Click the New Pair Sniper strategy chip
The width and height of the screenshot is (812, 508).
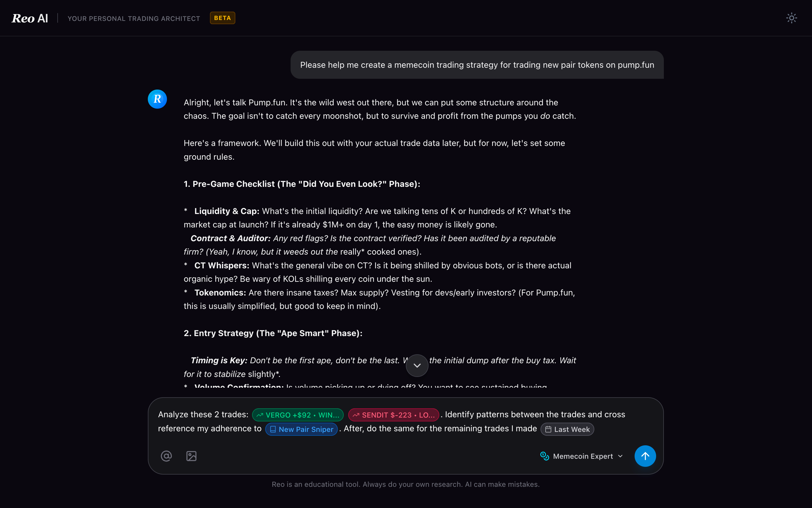[301, 429]
